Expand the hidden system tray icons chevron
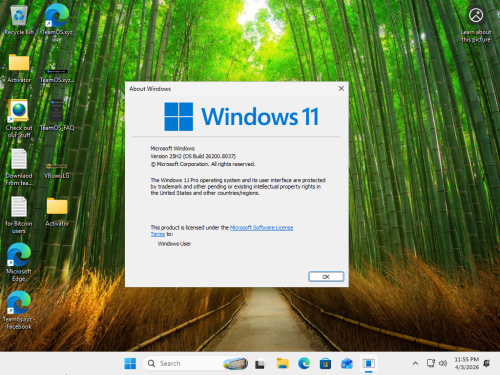The image size is (500, 375). pyautogui.click(x=415, y=363)
